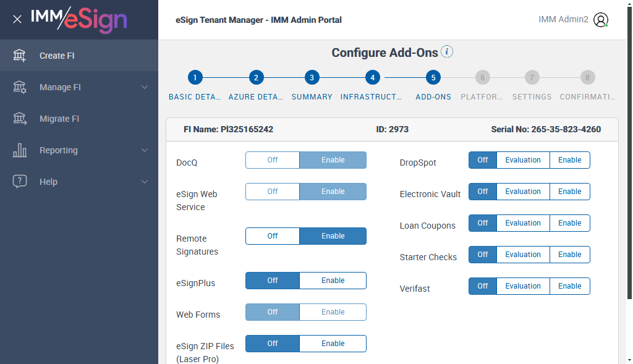Screen dimensions: 633x364
Task: Click the page vertical scrollbar
Action: tap(629, 153)
